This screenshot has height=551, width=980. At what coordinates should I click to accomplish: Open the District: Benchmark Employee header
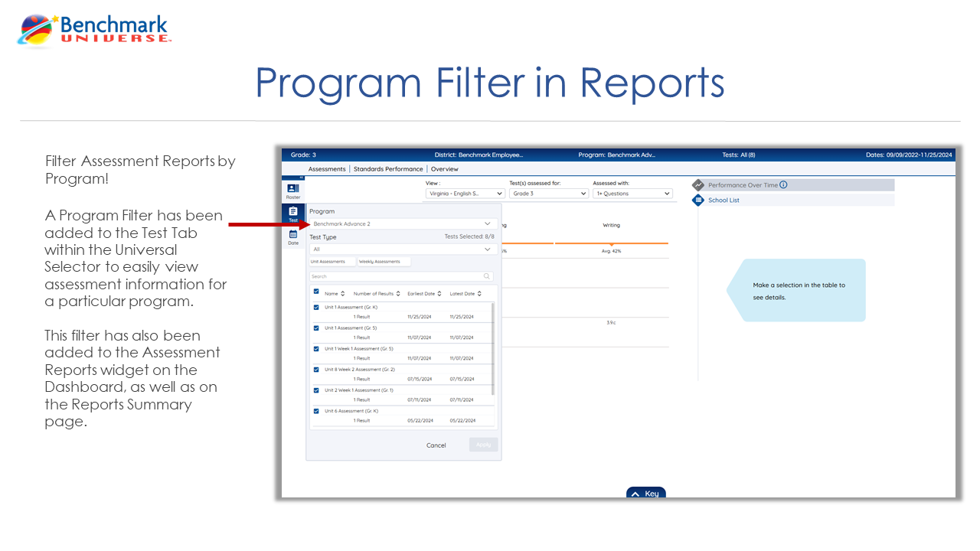479,155
